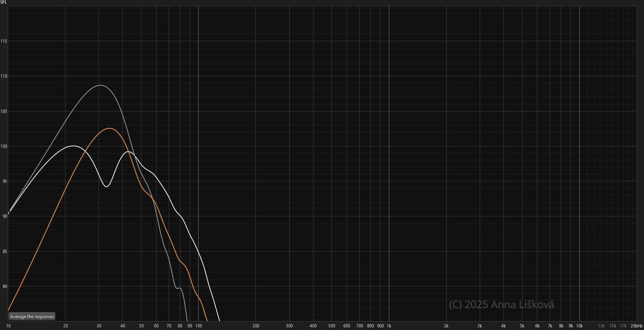
Task: Click the 5k frequency axis label
Action: click(x=522, y=326)
